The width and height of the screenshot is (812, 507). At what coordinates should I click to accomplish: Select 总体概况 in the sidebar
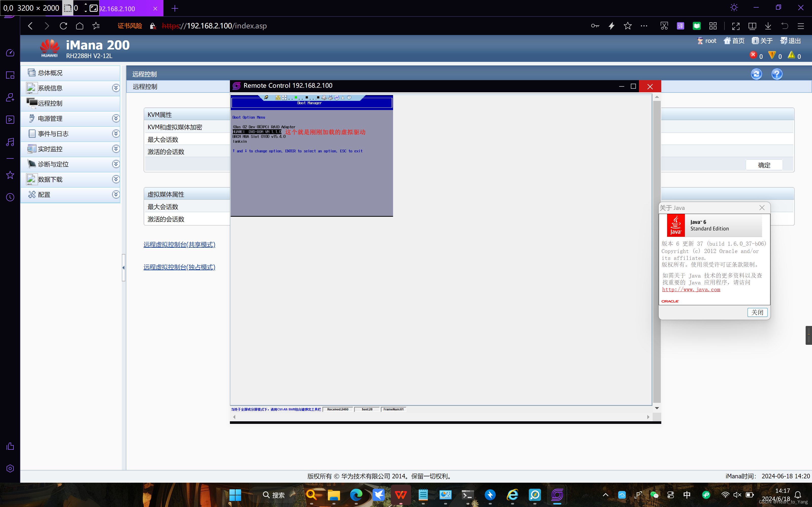click(50, 73)
